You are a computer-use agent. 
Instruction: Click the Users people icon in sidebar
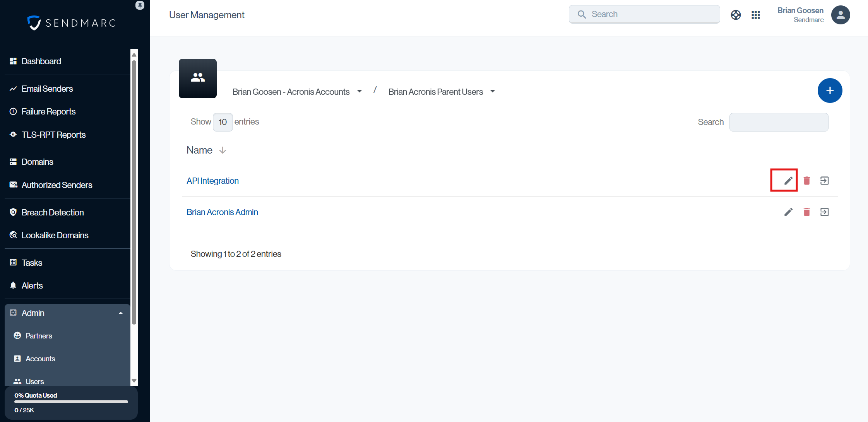point(17,381)
